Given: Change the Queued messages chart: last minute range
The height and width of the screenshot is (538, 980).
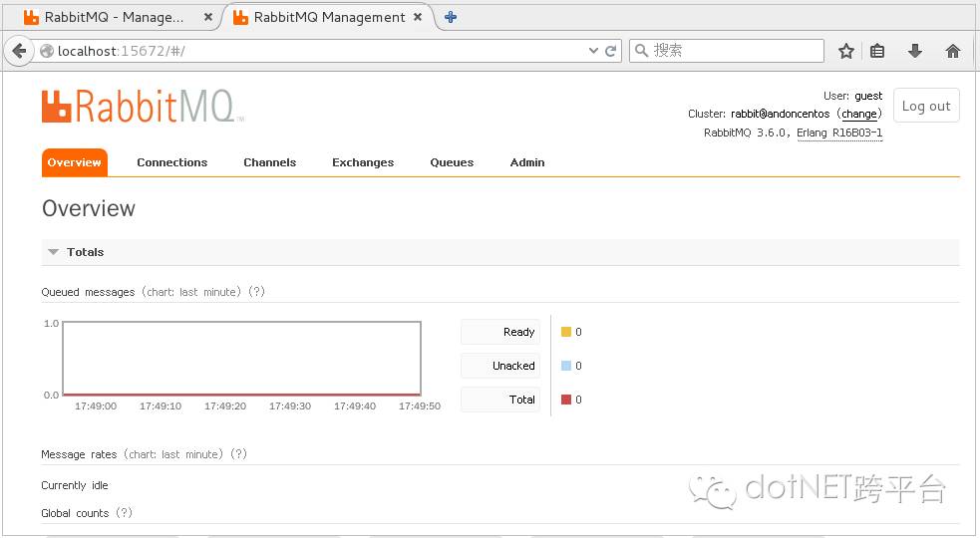Looking at the screenshot, I should [x=191, y=292].
